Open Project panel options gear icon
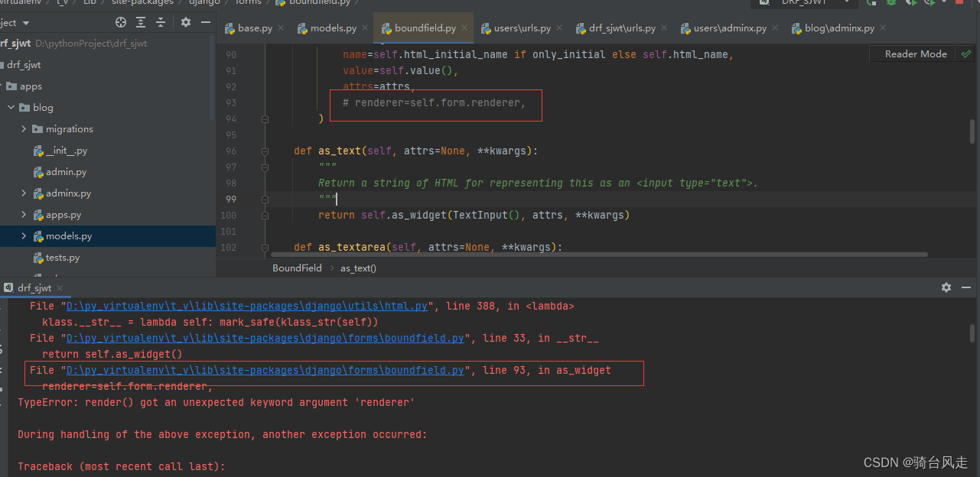 185,23
